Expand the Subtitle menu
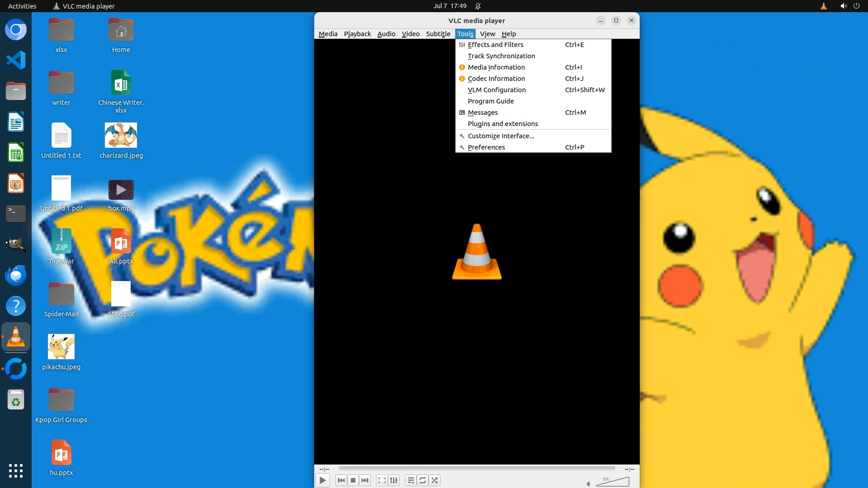The image size is (868, 488). 438,34
